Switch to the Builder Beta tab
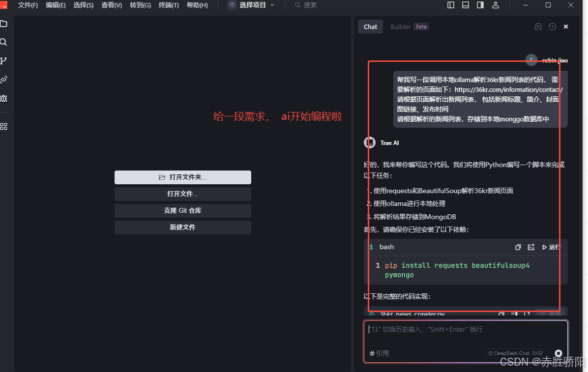 (x=410, y=27)
